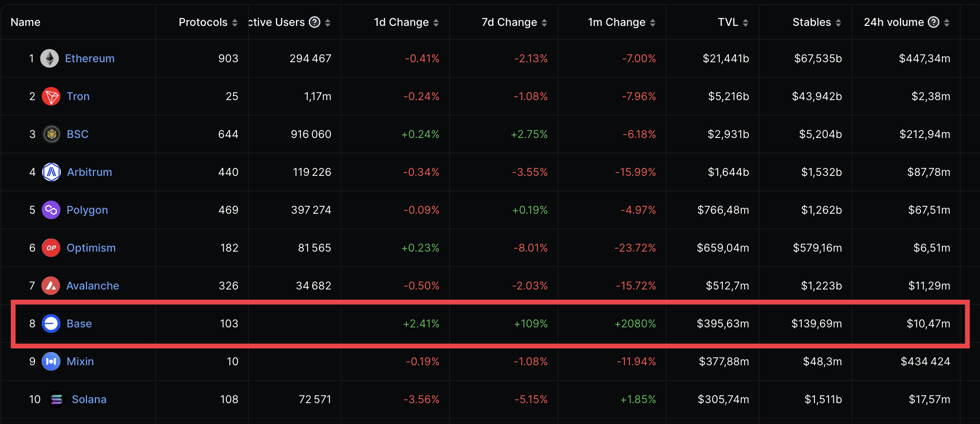
Task: Select Solana 1d change -3.56%
Action: click(x=421, y=399)
